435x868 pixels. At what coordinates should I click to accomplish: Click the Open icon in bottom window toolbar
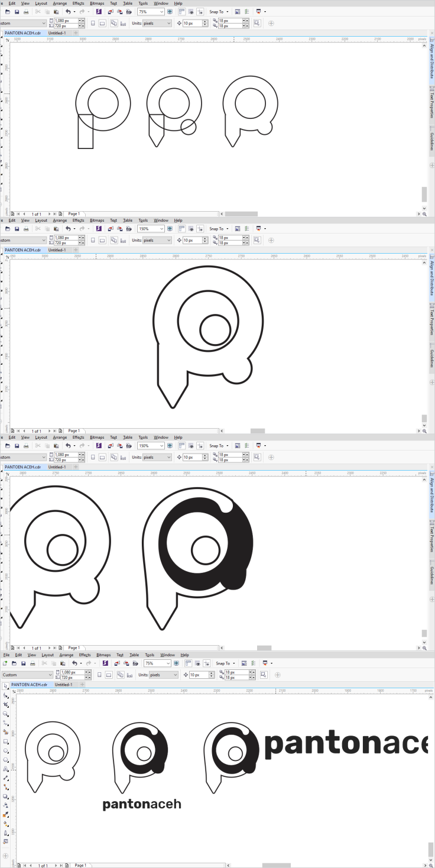click(14, 663)
